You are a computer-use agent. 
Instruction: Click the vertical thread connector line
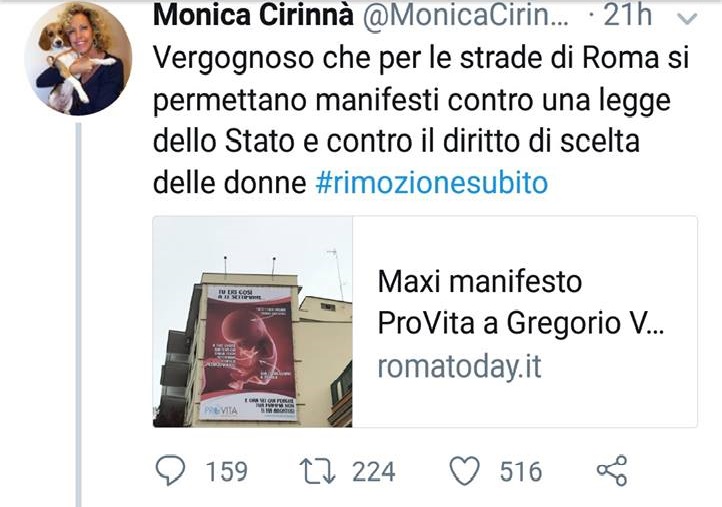78,315
